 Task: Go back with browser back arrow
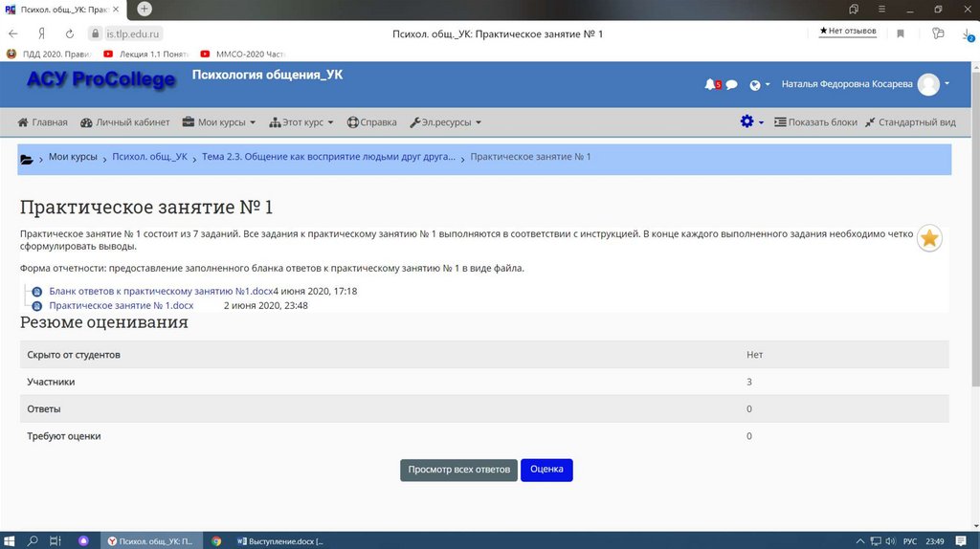point(13,33)
